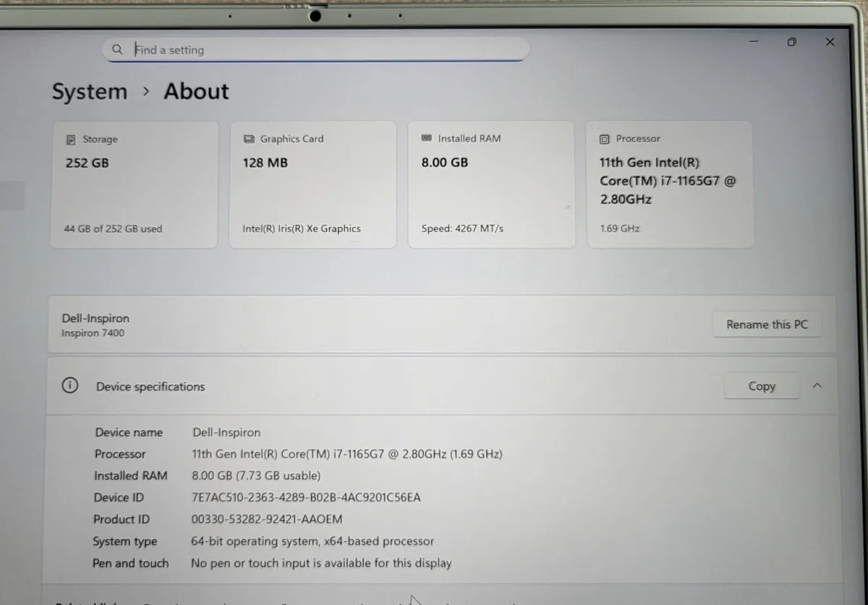The height and width of the screenshot is (605, 868).
Task: Click the minimize icon in the title bar
Action: click(x=753, y=42)
